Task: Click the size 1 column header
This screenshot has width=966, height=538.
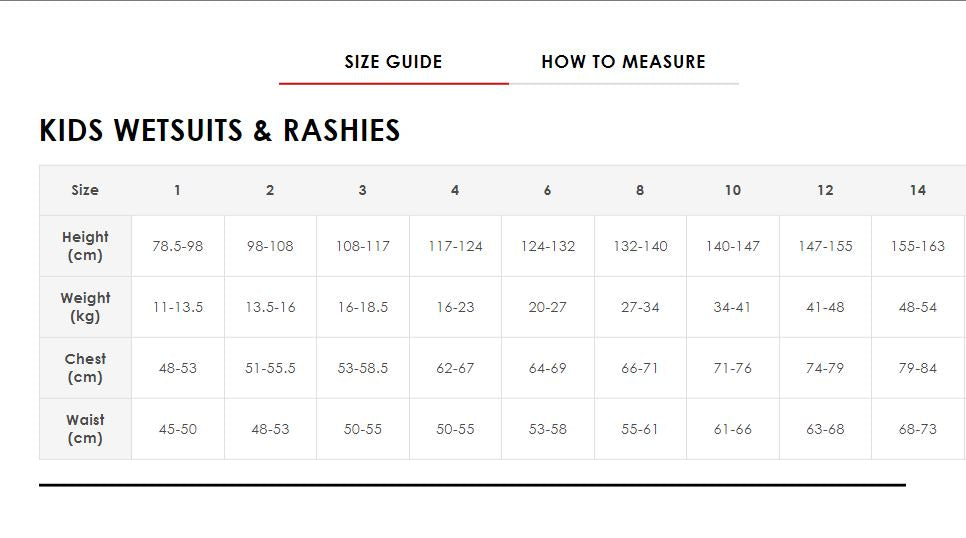Action: [x=177, y=190]
